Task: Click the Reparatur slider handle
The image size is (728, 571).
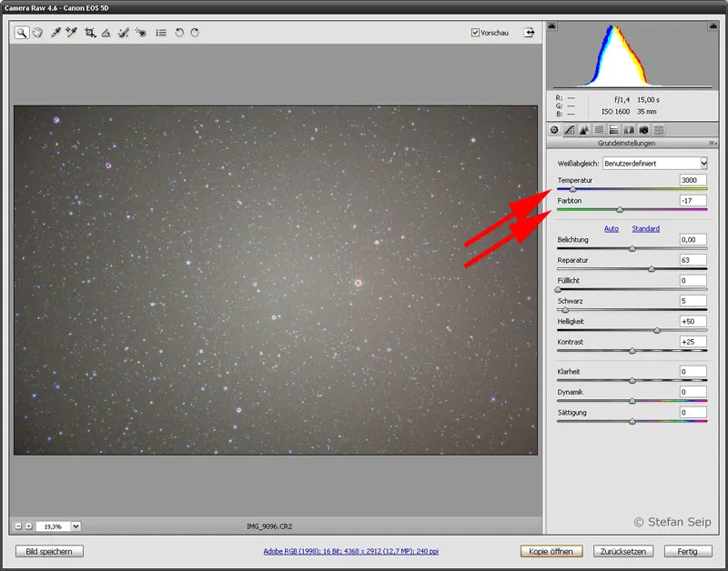Action: [x=652, y=269]
